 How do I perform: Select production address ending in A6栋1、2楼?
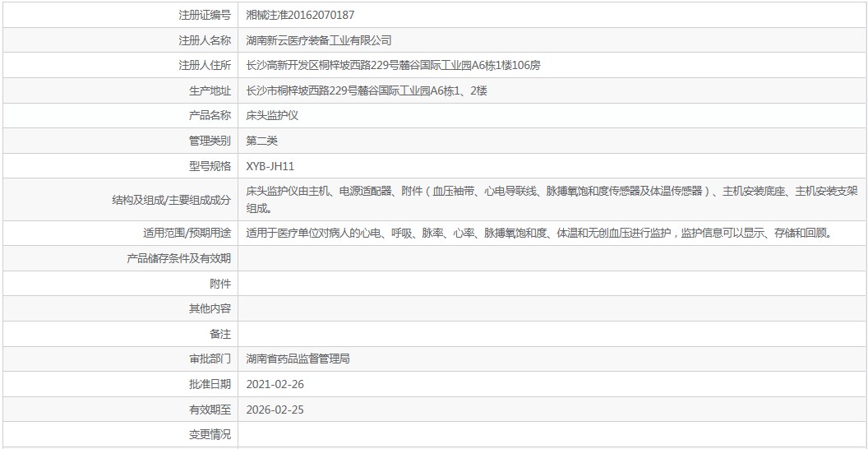pos(367,90)
